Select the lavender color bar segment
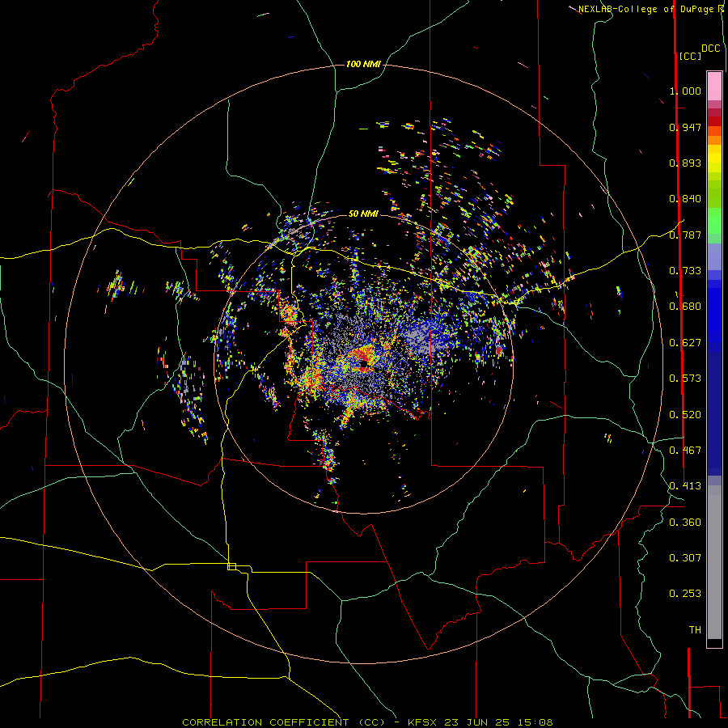The image size is (728, 728). point(714,256)
